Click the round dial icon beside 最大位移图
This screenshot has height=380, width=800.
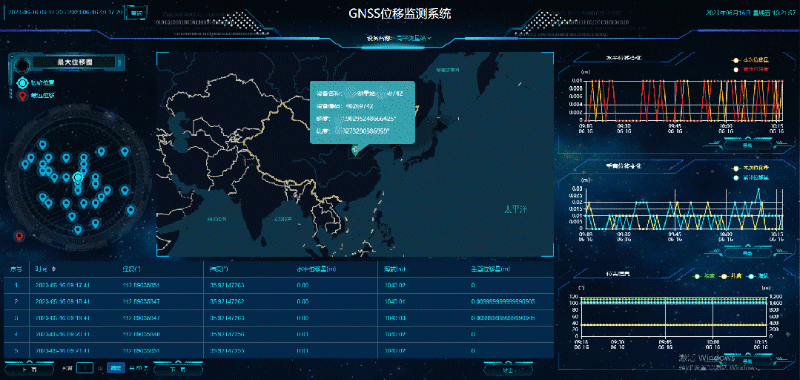(22, 65)
